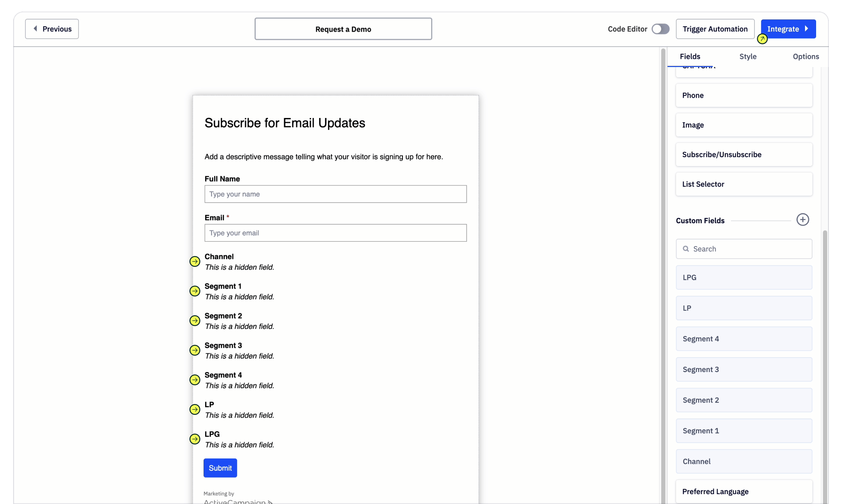Select the List Selector field option

pos(744,184)
